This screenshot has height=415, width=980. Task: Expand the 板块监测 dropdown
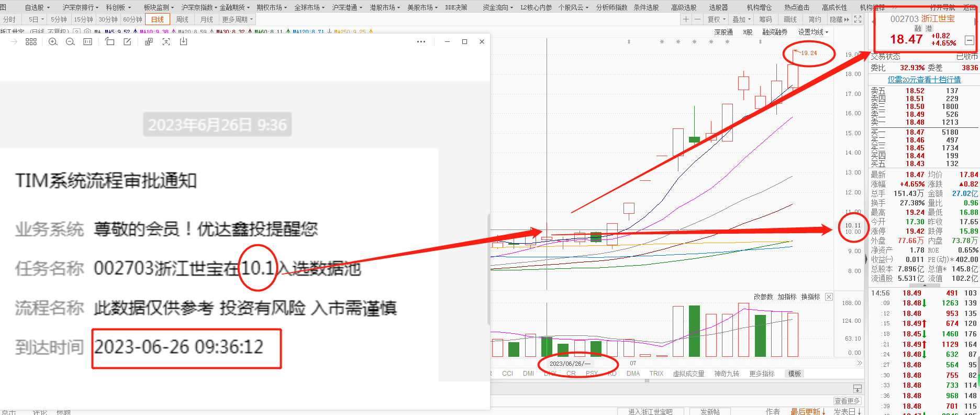(159, 7)
